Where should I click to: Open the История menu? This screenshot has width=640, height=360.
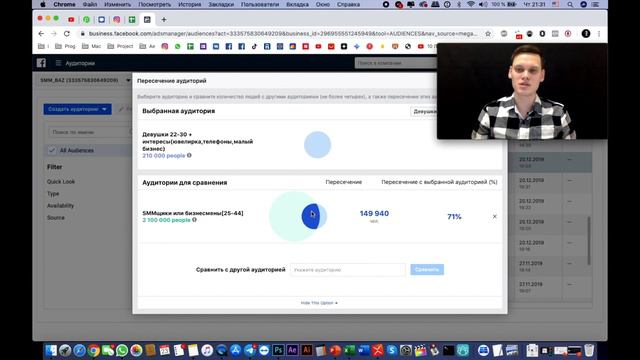(189, 4)
